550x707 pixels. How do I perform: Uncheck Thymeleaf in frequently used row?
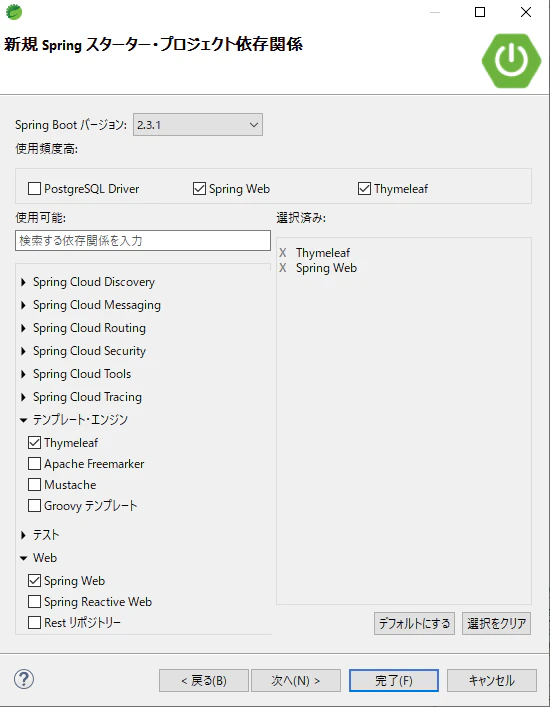pos(364,188)
